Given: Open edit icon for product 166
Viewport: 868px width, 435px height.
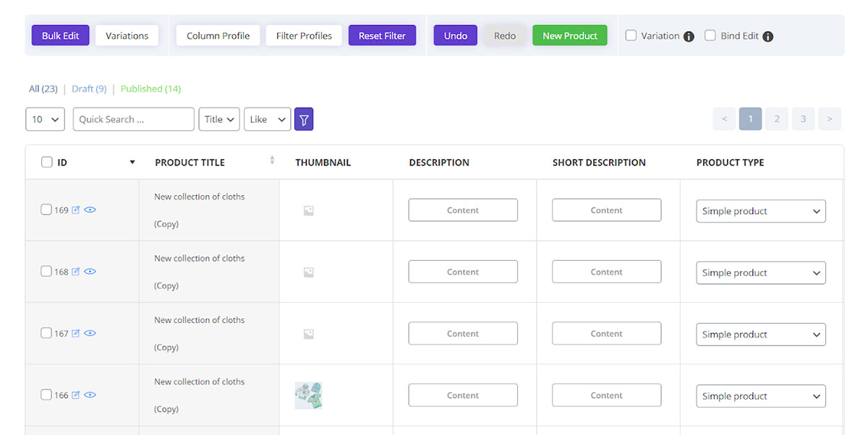Looking at the screenshot, I should [x=76, y=395].
